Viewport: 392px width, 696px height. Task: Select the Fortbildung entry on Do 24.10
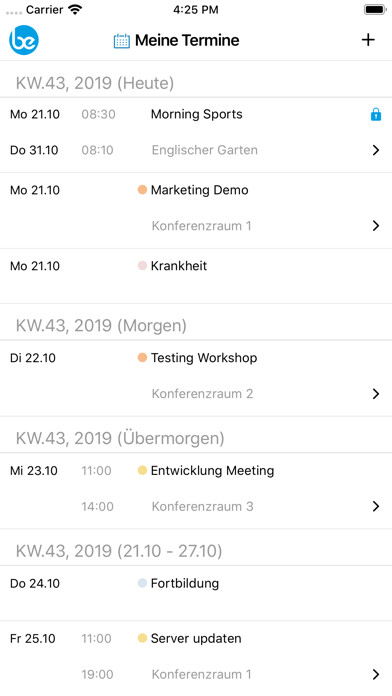pos(196,593)
